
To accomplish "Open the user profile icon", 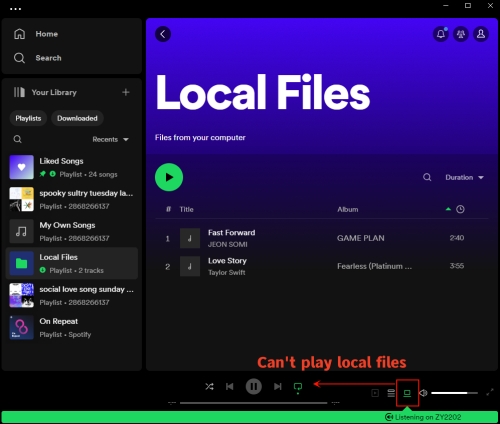I will point(481,34).
